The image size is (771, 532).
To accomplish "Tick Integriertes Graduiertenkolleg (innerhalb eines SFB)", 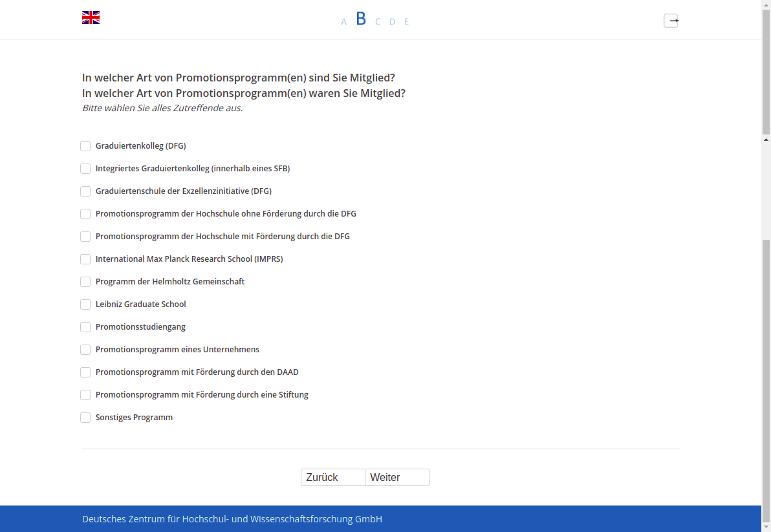I will pyautogui.click(x=85, y=169).
